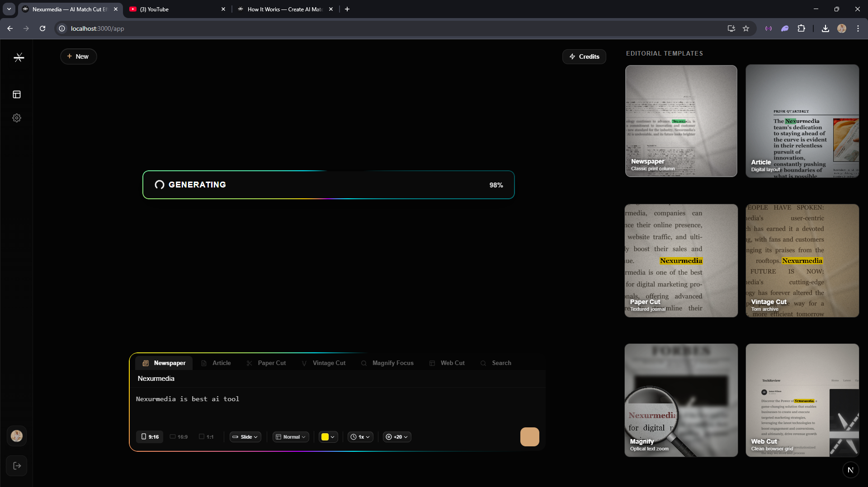
Task: Open the layout panel icon in sidebar
Action: [17, 94]
